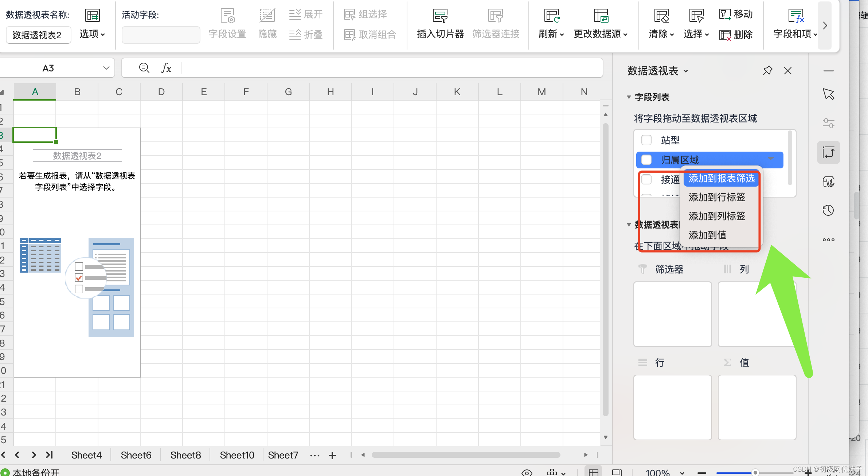The height and width of the screenshot is (476, 868).
Task: Click the history clock icon in sidebar
Action: coord(828,210)
